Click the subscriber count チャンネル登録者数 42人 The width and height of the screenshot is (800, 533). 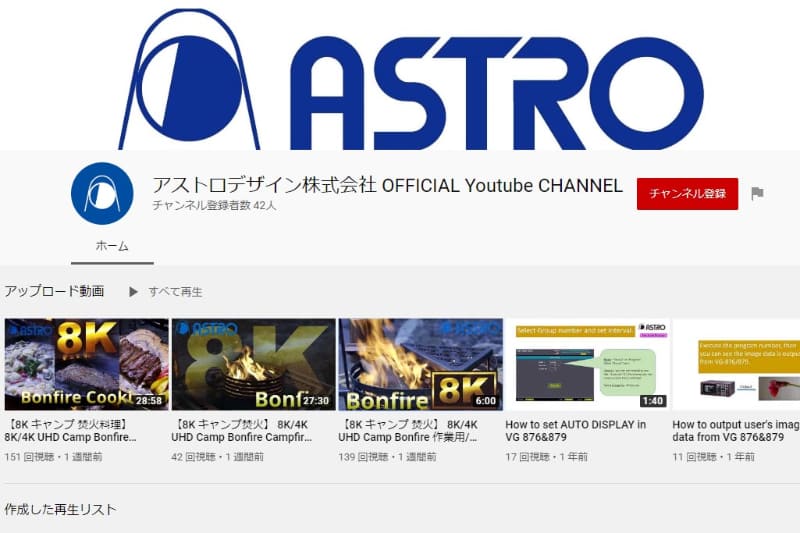pyautogui.click(x=214, y=206)
